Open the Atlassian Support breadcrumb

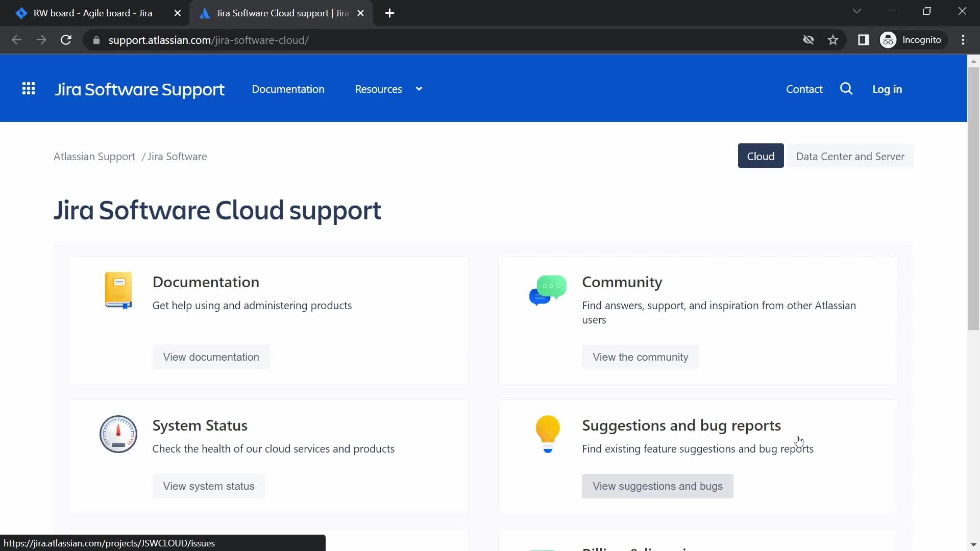(94, 157)
